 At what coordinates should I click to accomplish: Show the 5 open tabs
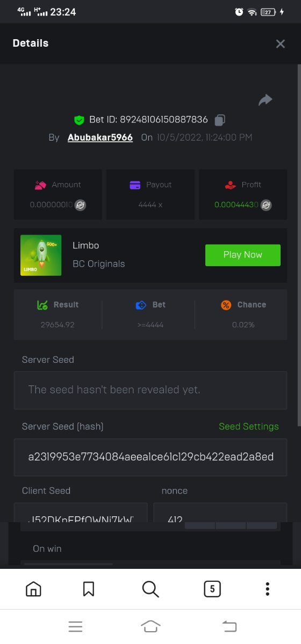(212, 589)
